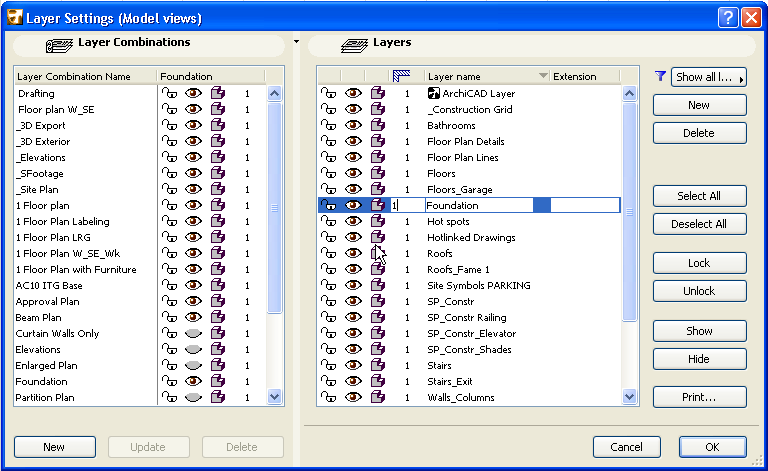This screenshot has height=471, width=768.
Task: Click New button under Layer Combinations
Action: (x=54, y=447)
